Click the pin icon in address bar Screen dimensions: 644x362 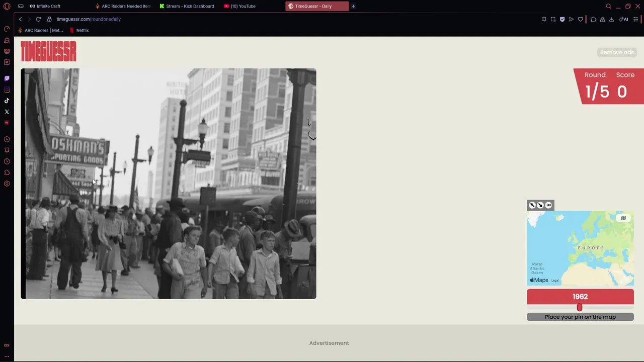[544, 19]
